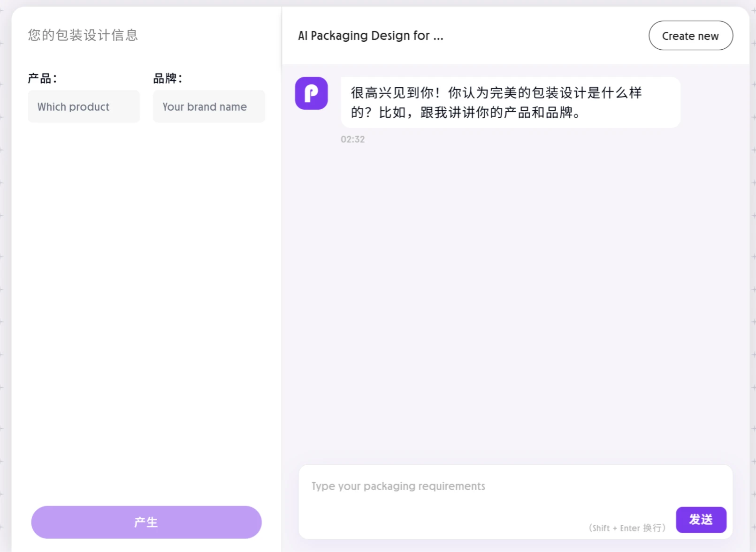Click the 您的包装设计信息 panel heading

click(x=83, y=35)
